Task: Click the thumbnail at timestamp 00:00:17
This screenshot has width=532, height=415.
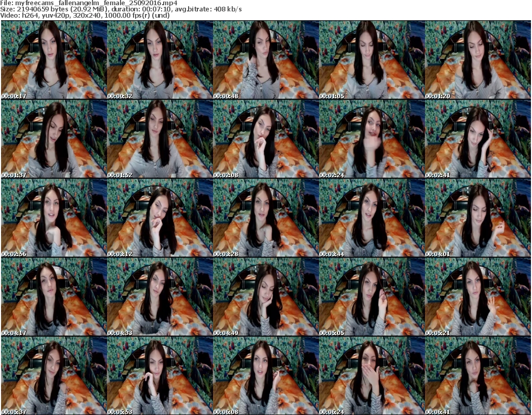Action: [x=54, y=60]
